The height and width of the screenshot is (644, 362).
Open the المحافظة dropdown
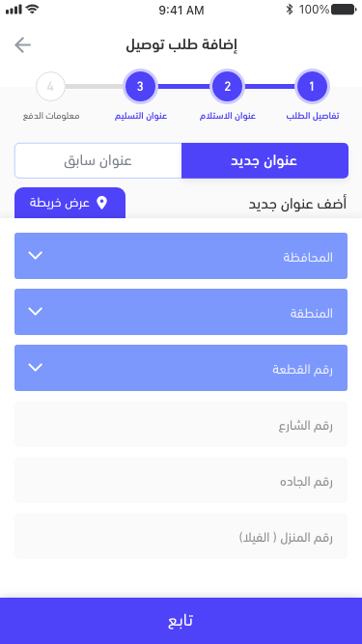coord(181,256)
